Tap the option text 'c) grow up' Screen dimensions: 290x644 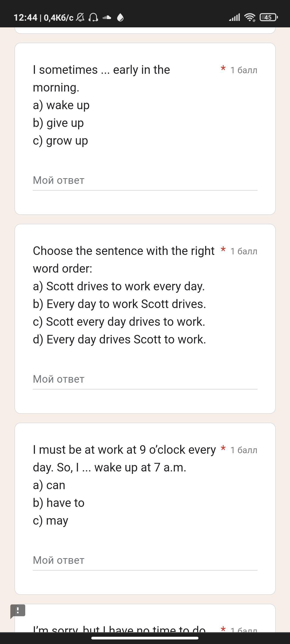tap(60, 141)
